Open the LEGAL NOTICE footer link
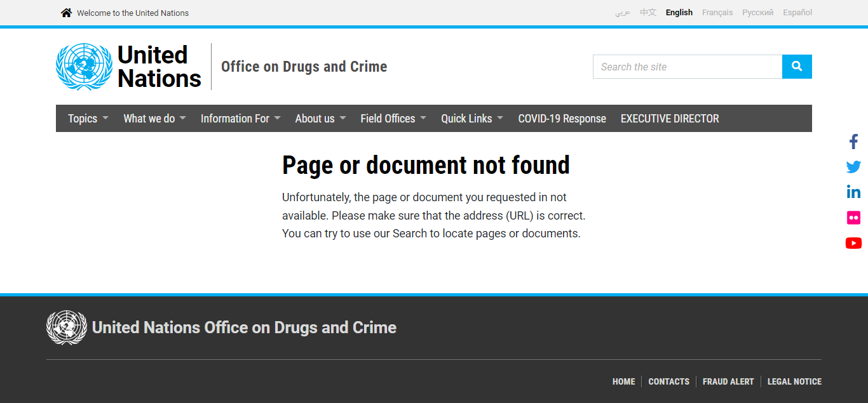 (x=794, y=381)
